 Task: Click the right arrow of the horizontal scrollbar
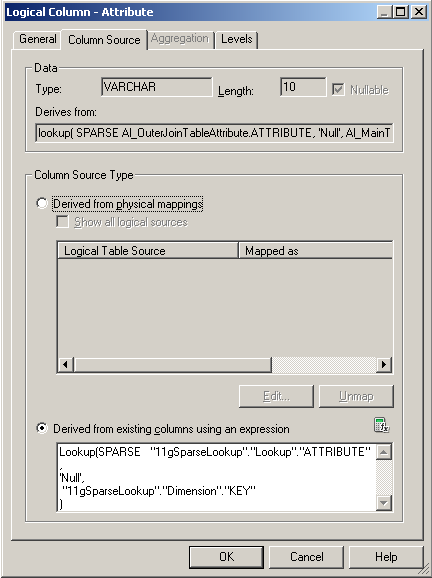pos(384,365)
